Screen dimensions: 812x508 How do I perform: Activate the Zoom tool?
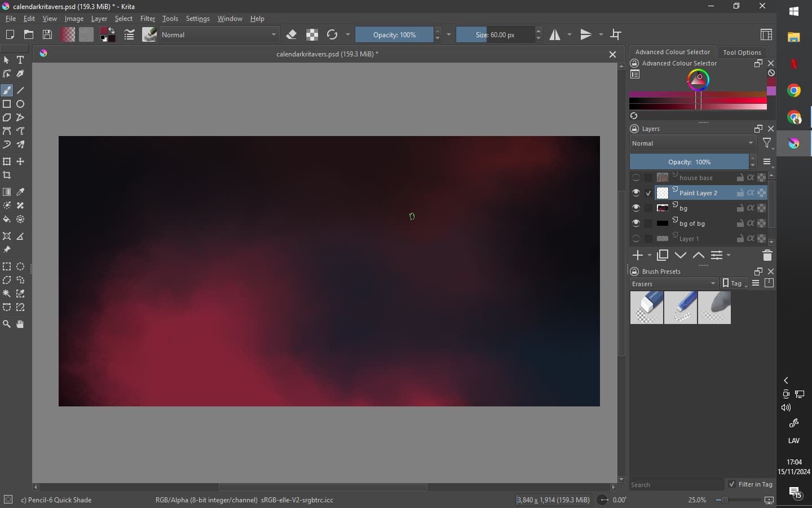[x=7, y=325]
